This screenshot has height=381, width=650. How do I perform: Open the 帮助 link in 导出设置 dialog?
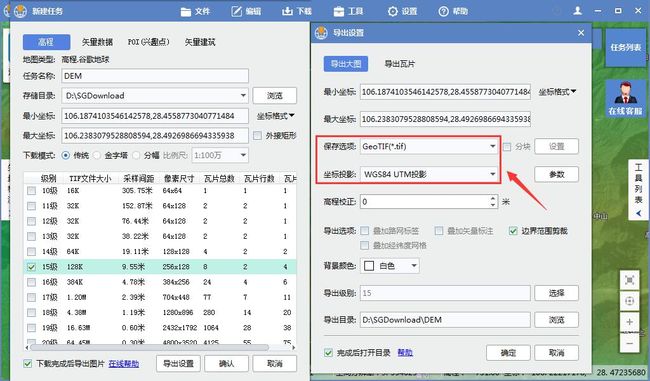point(405,353)
